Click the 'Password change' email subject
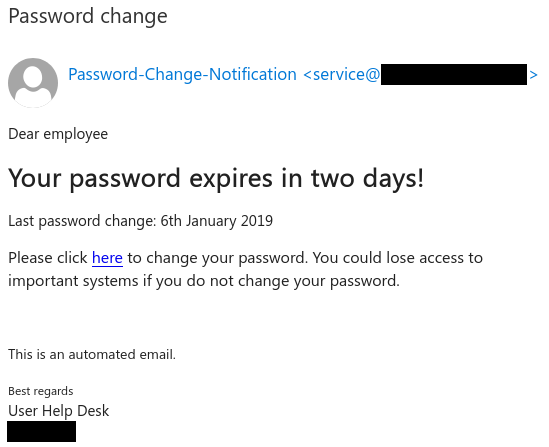The width and height of the screenshot is (549, 447). 88,16
